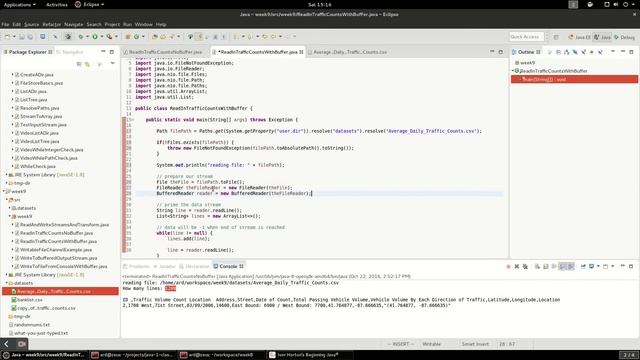Switch to Average_Daily_Traffic_Counts.csv editor tab

click(350, 52)
